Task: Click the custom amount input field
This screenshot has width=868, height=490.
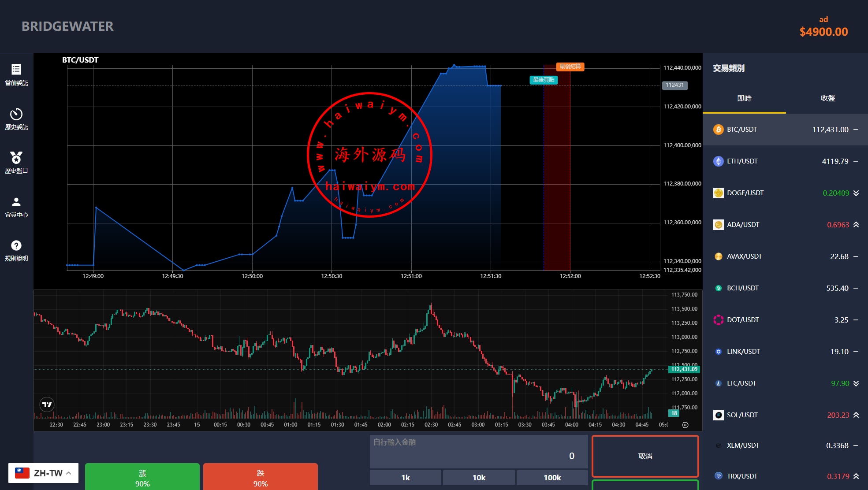Action: click(478, 452)
